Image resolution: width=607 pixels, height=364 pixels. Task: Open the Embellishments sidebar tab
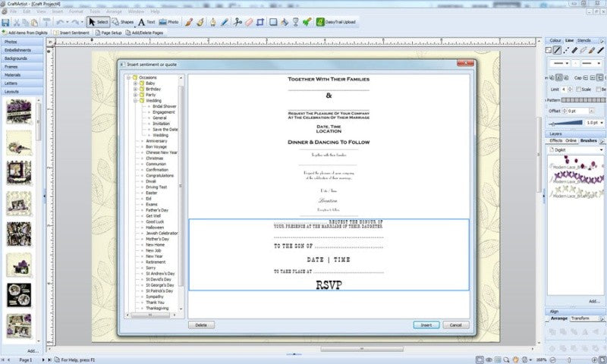[x=22, y=50]
